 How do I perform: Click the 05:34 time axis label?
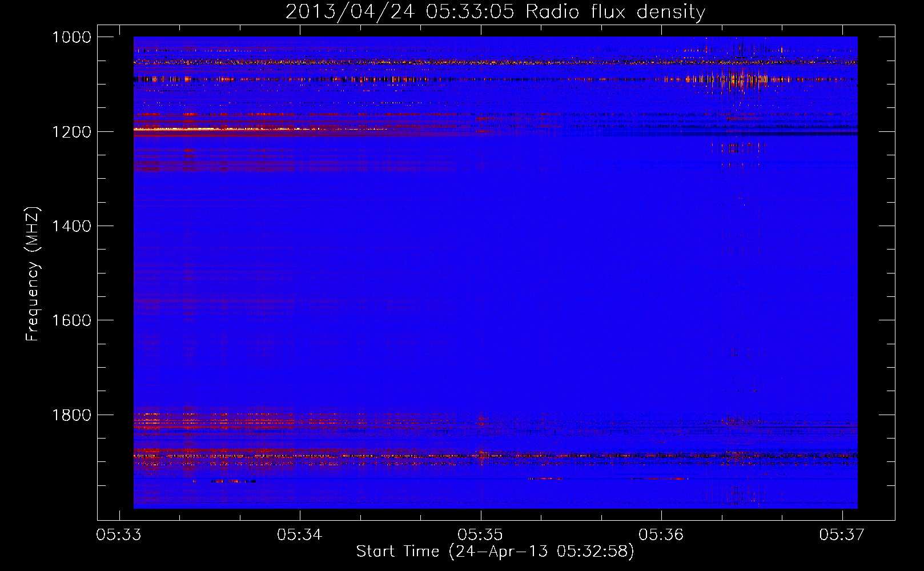(300, 535)
